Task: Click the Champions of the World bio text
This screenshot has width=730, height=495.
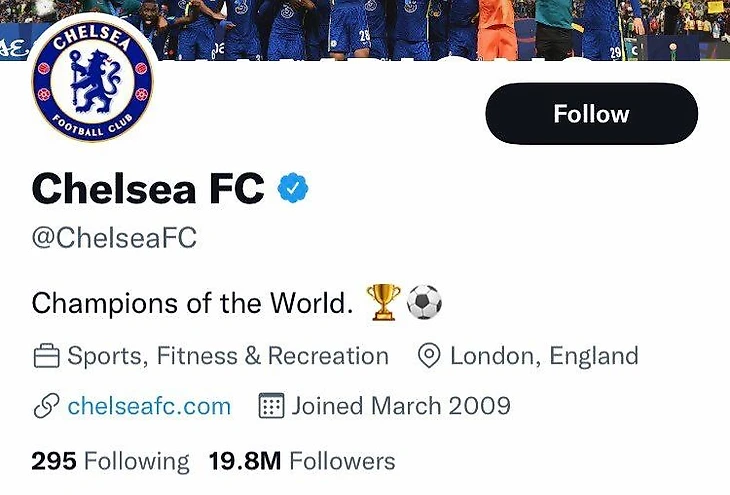Action: (192, 302)
